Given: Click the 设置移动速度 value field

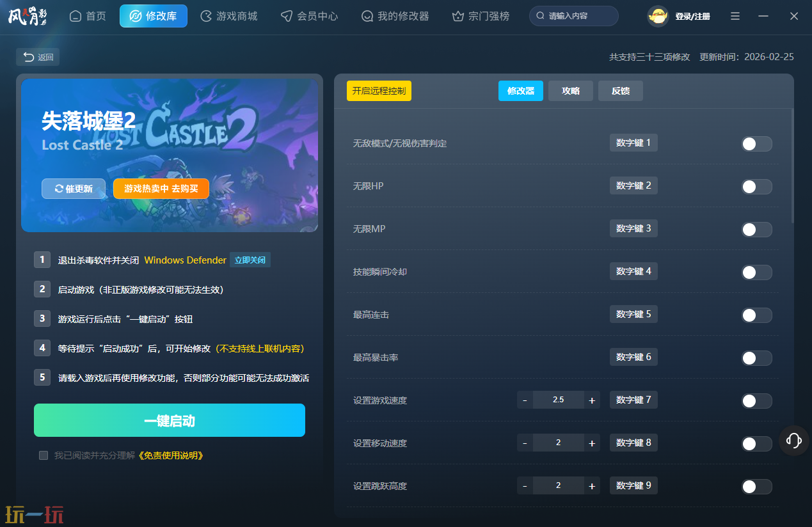Looking at the screenshot, I should click(559, 443).
